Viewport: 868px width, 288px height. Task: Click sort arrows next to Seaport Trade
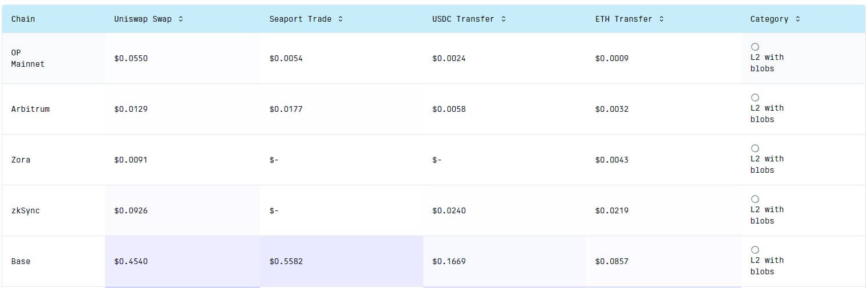pyautogui.click(x=340, y=19)
